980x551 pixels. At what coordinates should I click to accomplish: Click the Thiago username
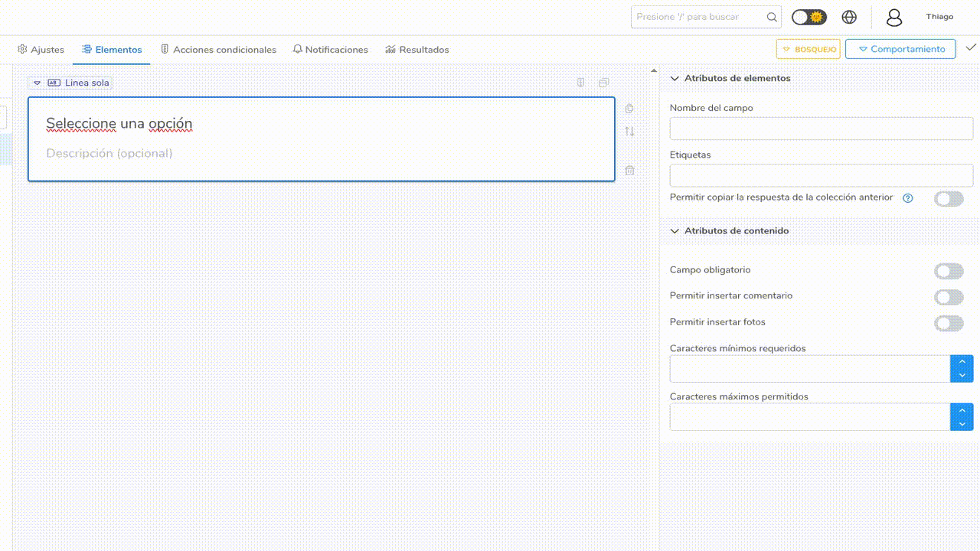click(x=939, y=17)
